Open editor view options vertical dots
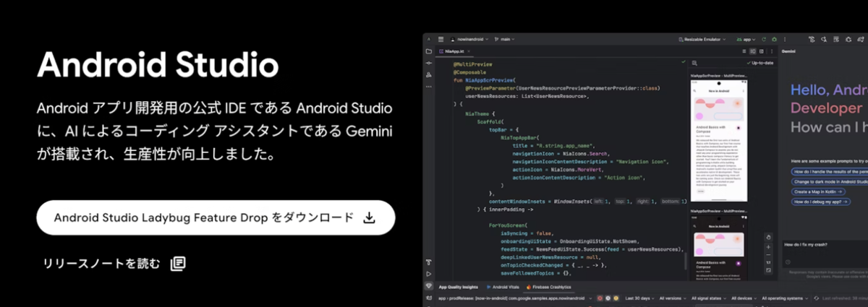The width and height of the screenshot is (868, 307). pyautogui.click(x=773, y=51)
